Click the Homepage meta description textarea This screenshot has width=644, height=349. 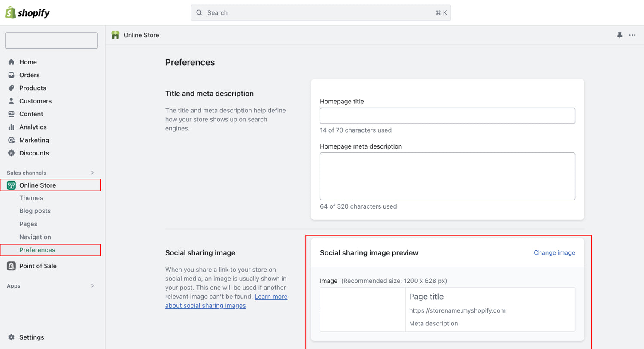(447, 176)
